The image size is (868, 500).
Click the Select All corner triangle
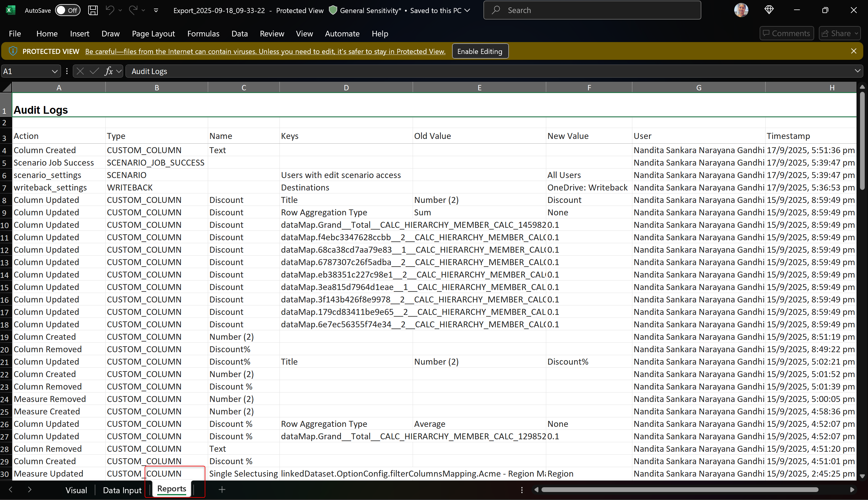7,88
